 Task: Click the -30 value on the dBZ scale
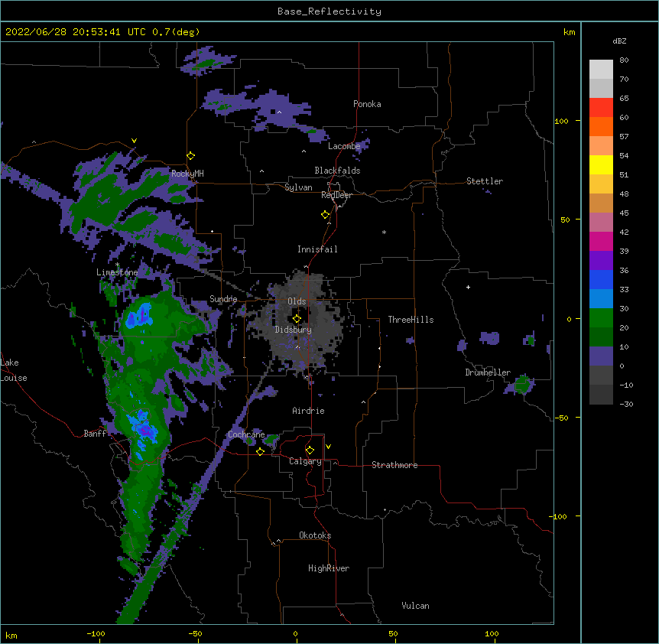(x=626, y=405)
